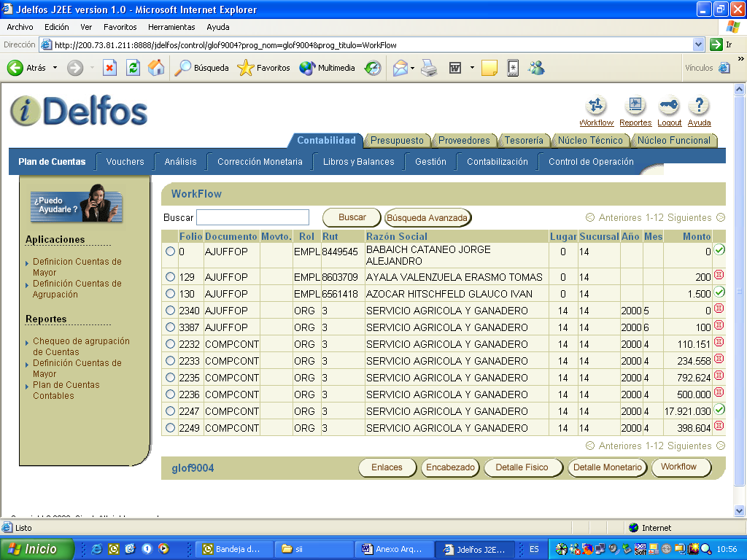Refresh the page with the green arrows icon
The image size is (747, 560).
(133, 68)
